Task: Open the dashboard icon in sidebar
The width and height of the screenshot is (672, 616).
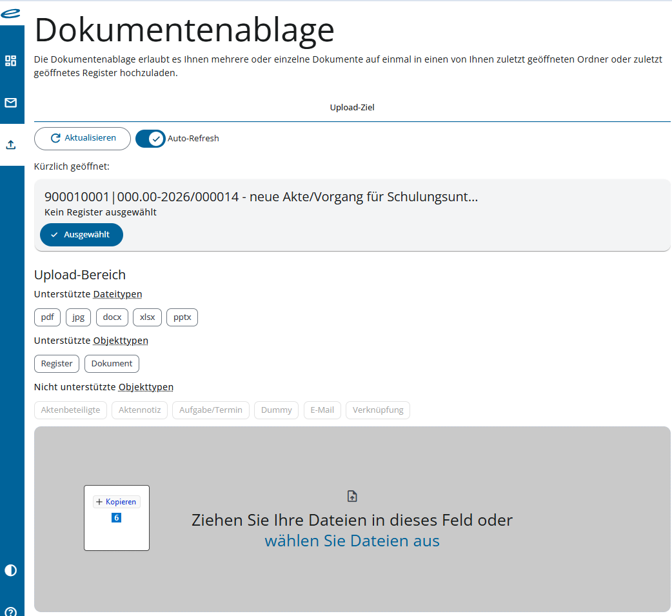Action: pyautogui.click(x=11, y=61)
